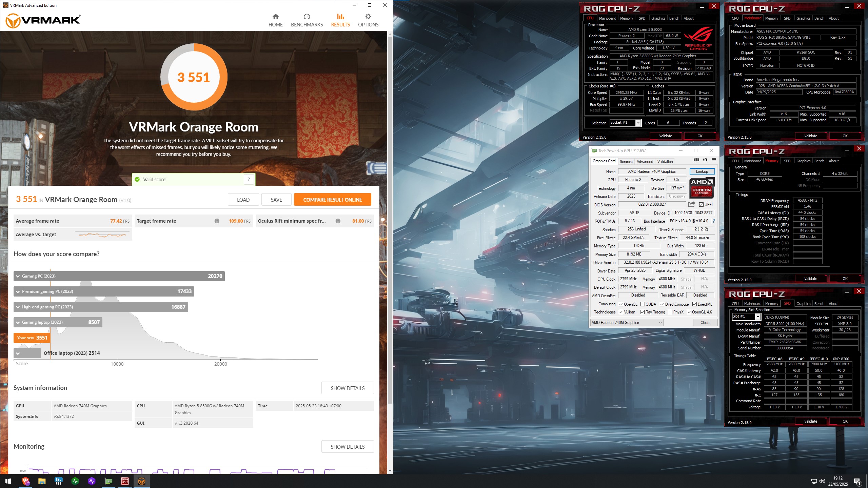Open the Brave browser from the taskbar
Viewport: 868px width, 488px height.
point(26,481)
